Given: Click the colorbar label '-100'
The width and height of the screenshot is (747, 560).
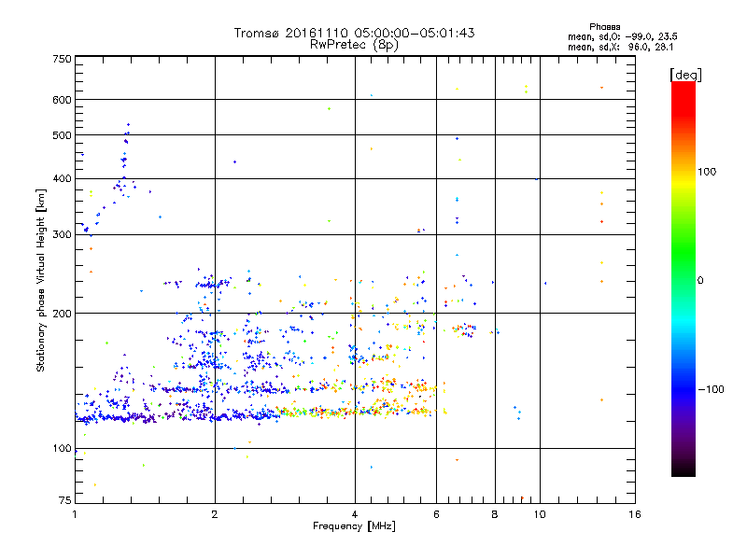Looking at the screenshot, I should coord(711,389).
